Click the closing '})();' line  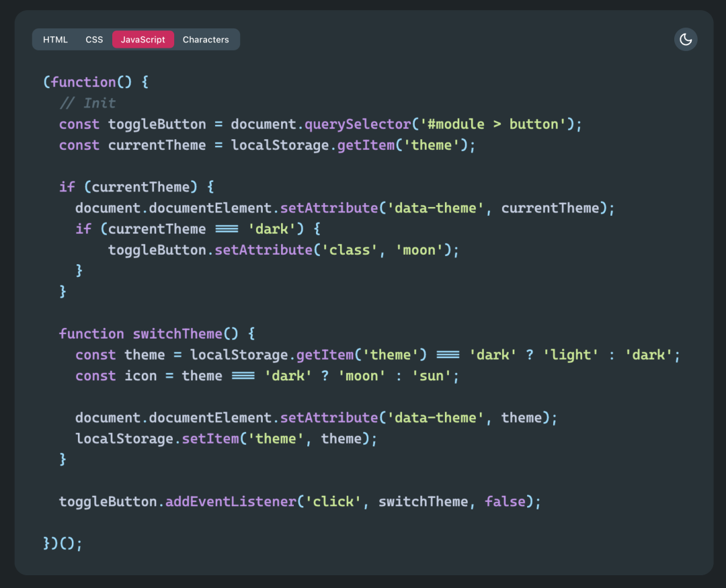coord(63,543)
